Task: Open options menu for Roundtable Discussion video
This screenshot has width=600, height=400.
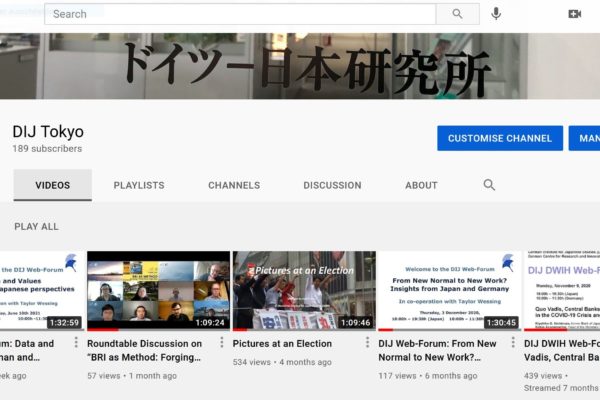Action: pos(222,343)
